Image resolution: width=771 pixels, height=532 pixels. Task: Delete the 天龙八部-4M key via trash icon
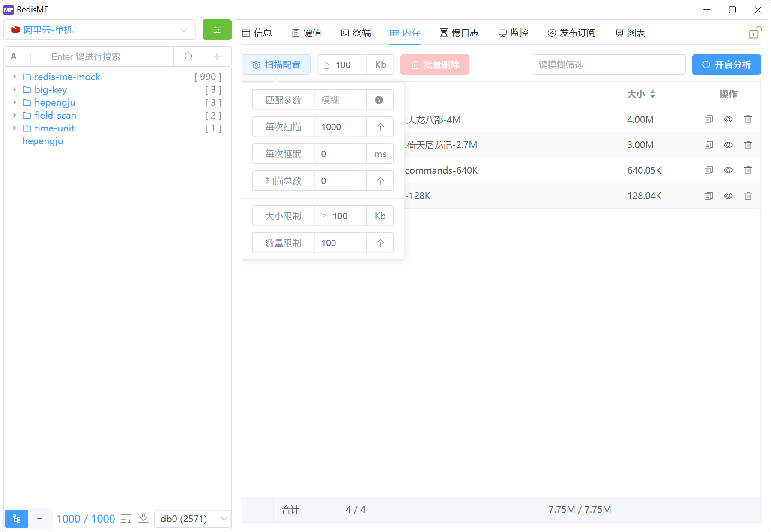(x=748, y=119)
